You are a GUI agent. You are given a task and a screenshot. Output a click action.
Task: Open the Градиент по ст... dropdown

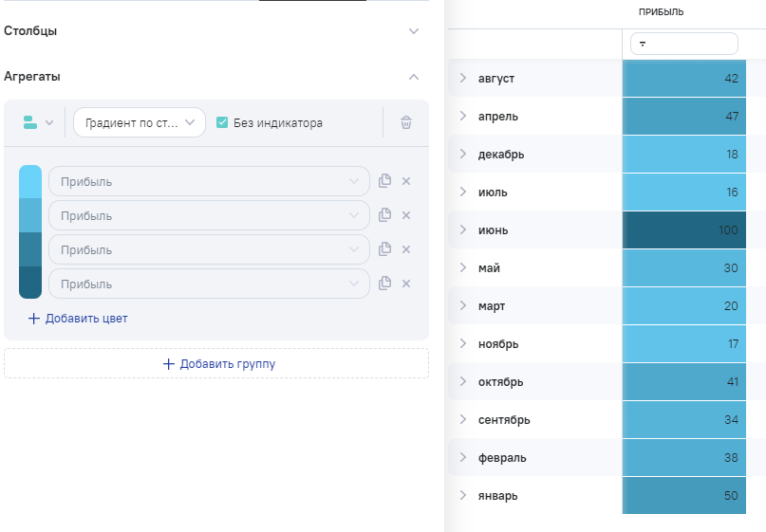140,122
